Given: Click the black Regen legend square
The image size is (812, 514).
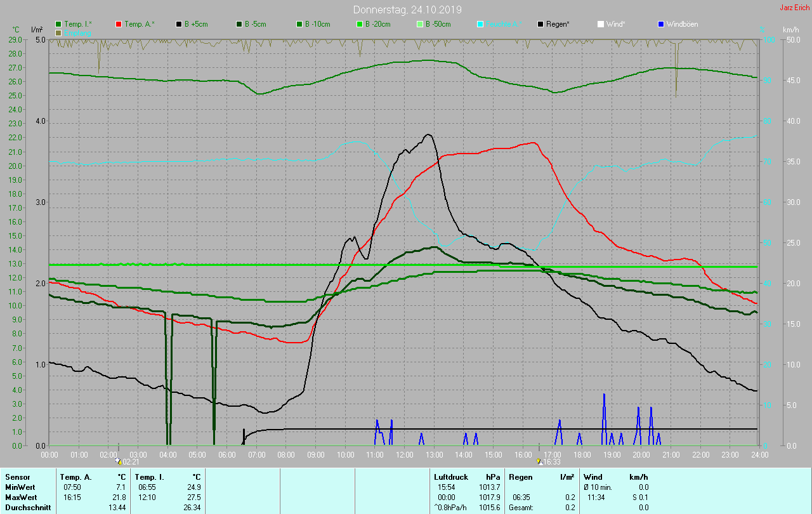Looking at the screenshot, I should (540, 24).
